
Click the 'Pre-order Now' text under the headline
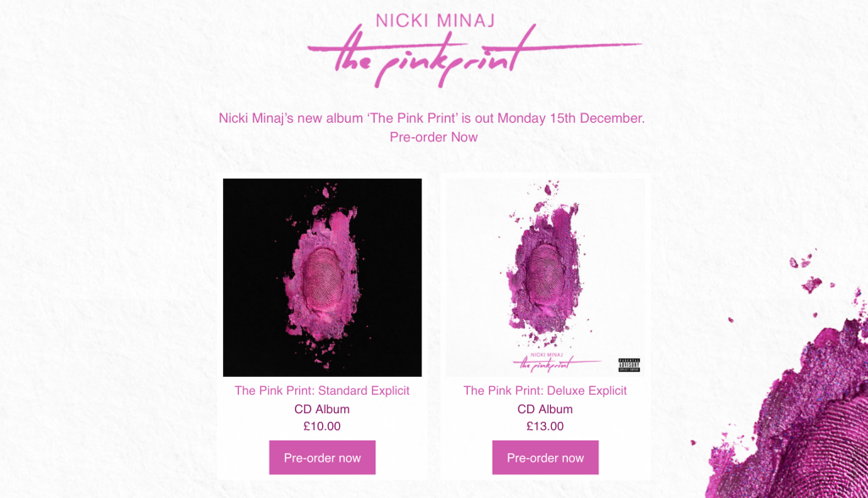tap(433, 137)
